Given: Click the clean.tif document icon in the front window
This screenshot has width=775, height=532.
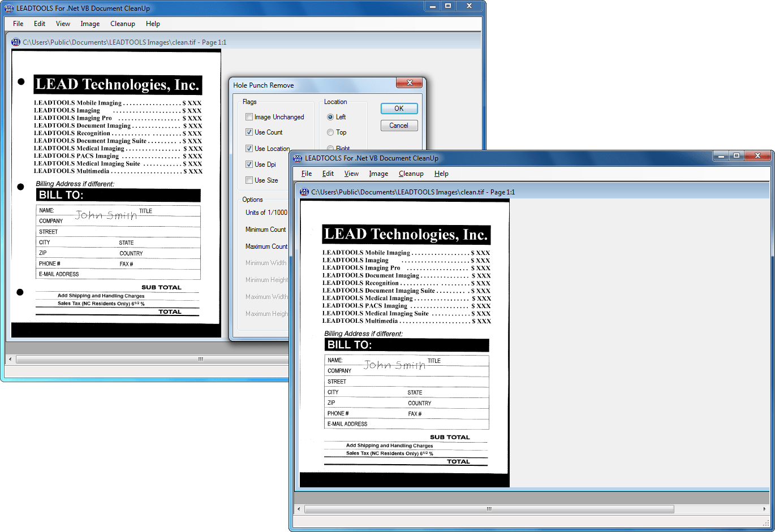Looking at the screenshot, I should pyautogui.click(x=304, y=192).
